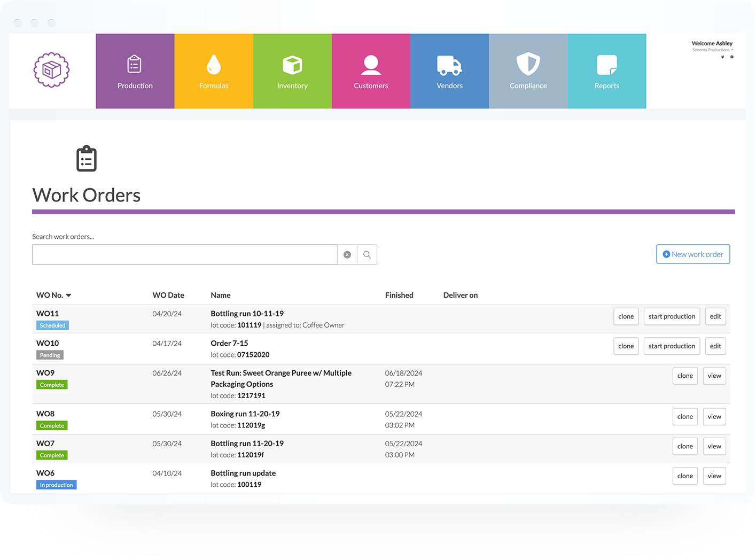This screenshot has height=560, width=756.
Task: Select the Bottling run 10-11-19 name
Action: (x=247, y=314)
